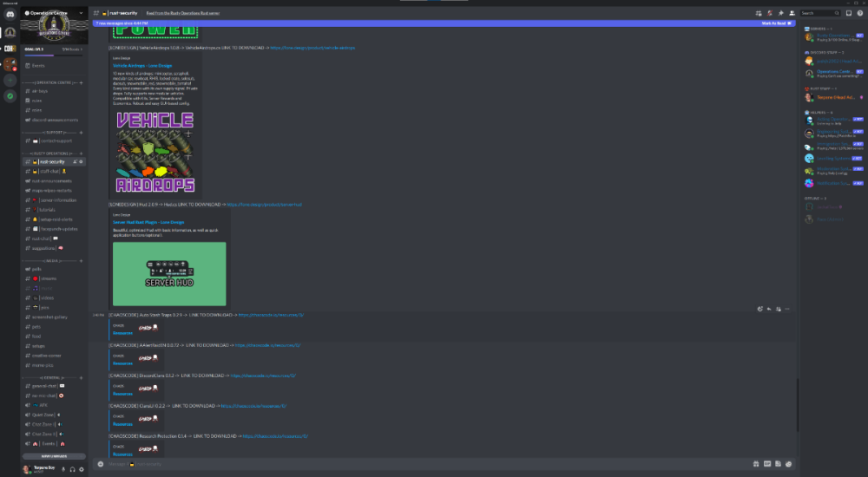Open Inbox icon in header
The width and height of the screenshot is (868, 477).
click(849, 13)
